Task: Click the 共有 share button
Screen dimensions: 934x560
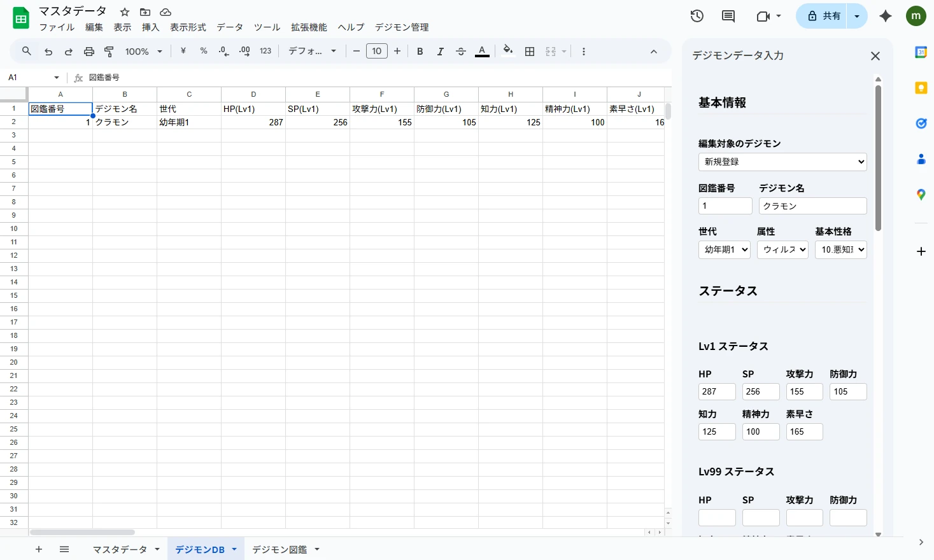Action: coord(824,16)
